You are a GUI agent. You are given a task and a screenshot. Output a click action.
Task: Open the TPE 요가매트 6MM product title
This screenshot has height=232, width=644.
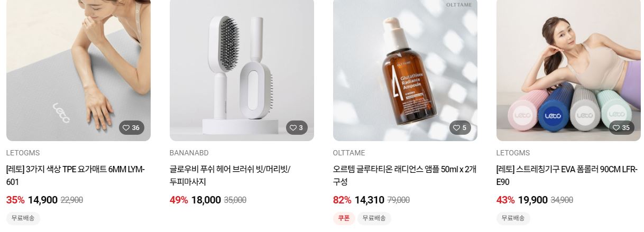pos(76,175)
